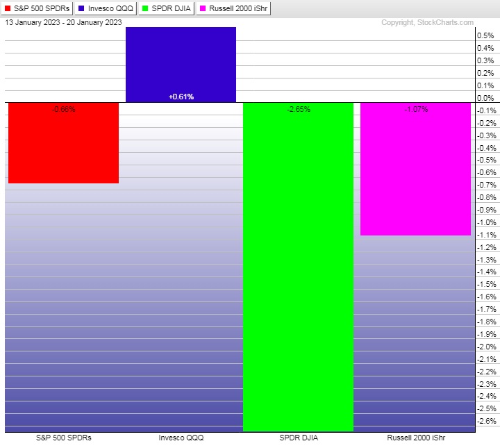The width and height of the screenshot is (500, 448).
Task: Select the blue Invesco QQQ bar
Action: click(181, 65)
